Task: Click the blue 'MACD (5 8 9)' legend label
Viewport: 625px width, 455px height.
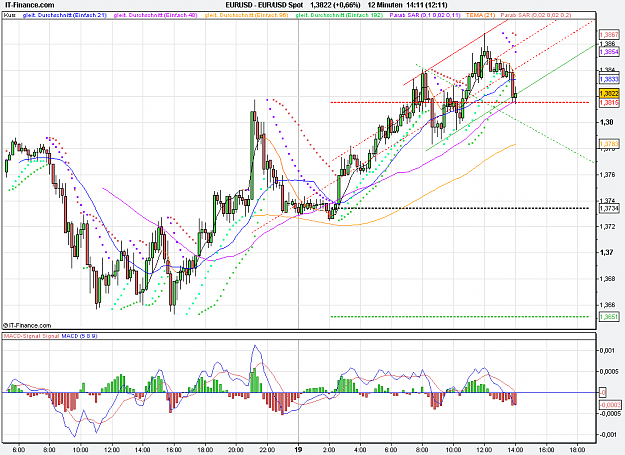Action: [79, 336]
